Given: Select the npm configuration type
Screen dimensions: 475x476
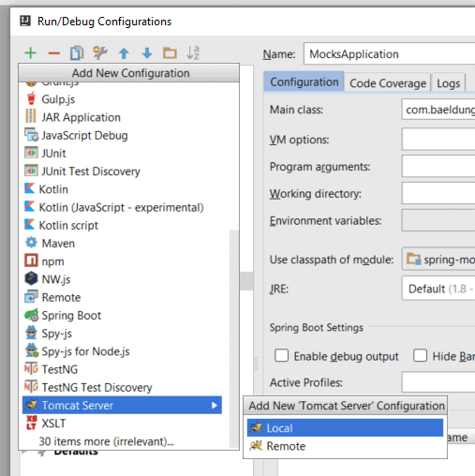Looking at the screenshot, I should click(122, 261).
